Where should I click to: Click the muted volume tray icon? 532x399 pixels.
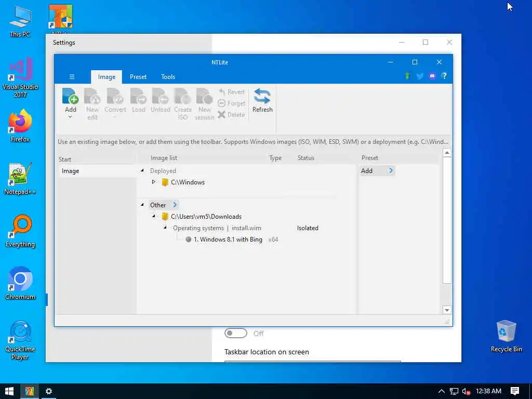466,392
